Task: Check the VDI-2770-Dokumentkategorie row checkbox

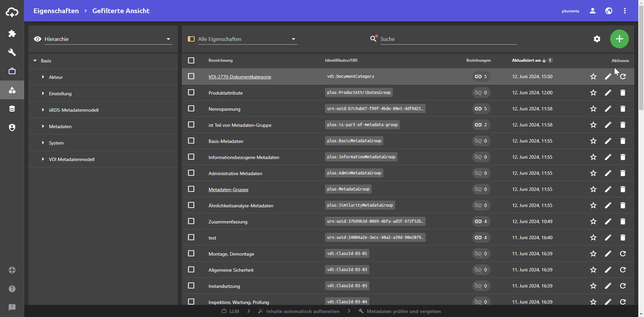Action: (x=191, y=76)
